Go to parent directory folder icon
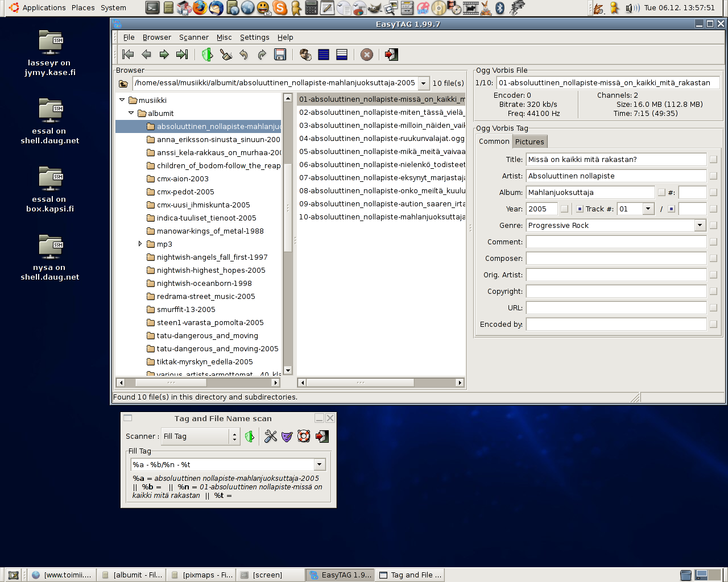Screen dimensions: 728x582 click(123, 84)
